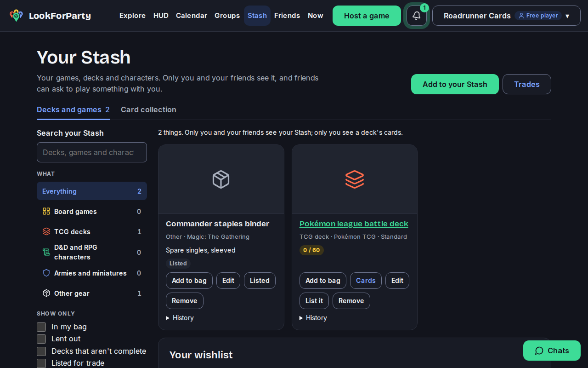
Task: Click Cards button on Pokémon deck
Action: pyautogui.click(x=366, y=281)
